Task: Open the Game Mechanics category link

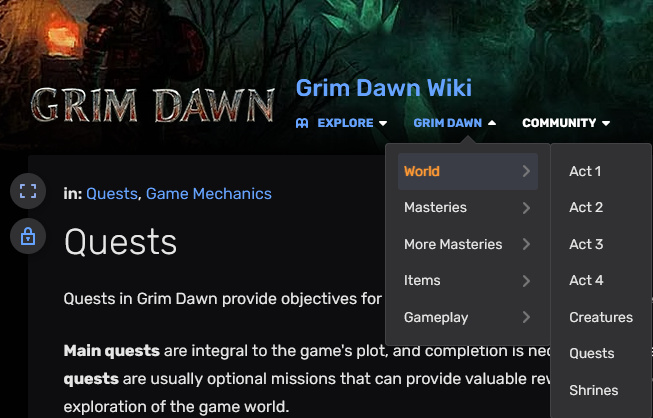Action: click(209, 194)
